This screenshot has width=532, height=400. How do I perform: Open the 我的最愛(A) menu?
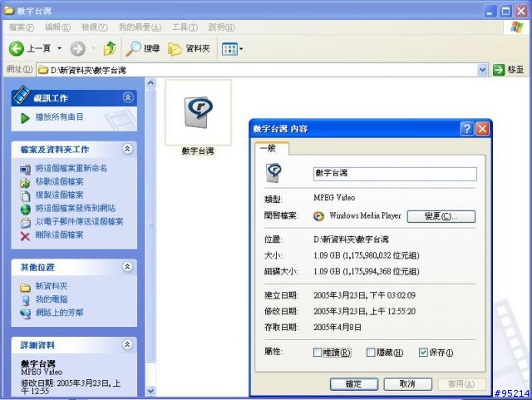[140, 27]
